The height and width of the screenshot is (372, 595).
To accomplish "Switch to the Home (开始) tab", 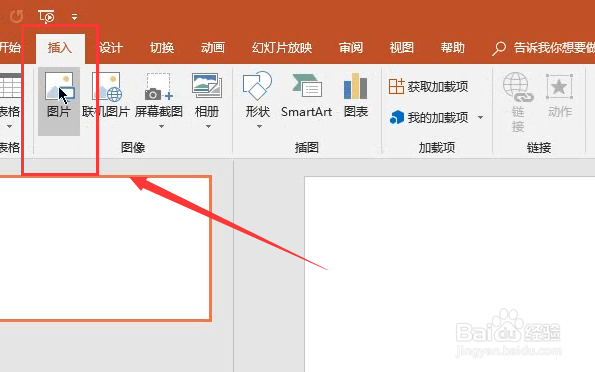I will point(10,48).
